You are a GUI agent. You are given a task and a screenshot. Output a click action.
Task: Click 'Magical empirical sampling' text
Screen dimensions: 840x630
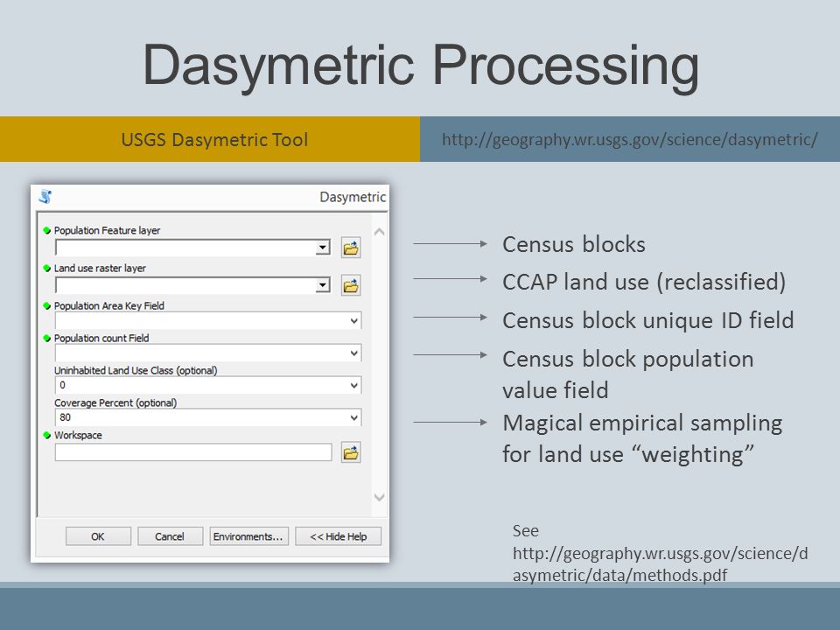pos(642,423)
